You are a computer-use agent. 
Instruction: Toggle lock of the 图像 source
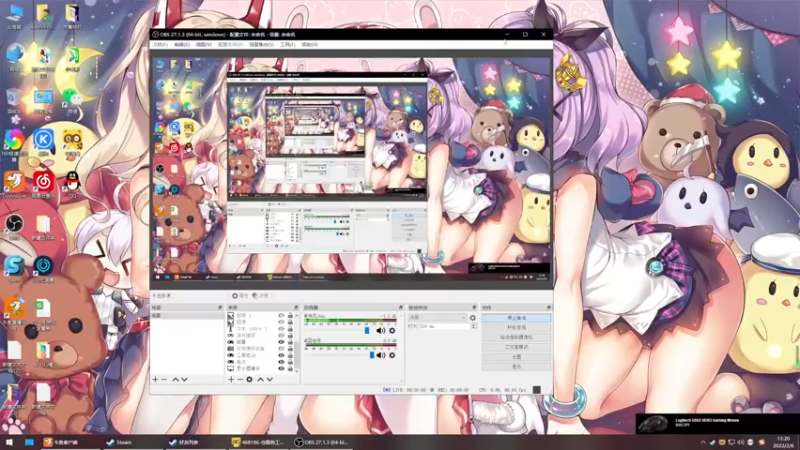point(290,322)
